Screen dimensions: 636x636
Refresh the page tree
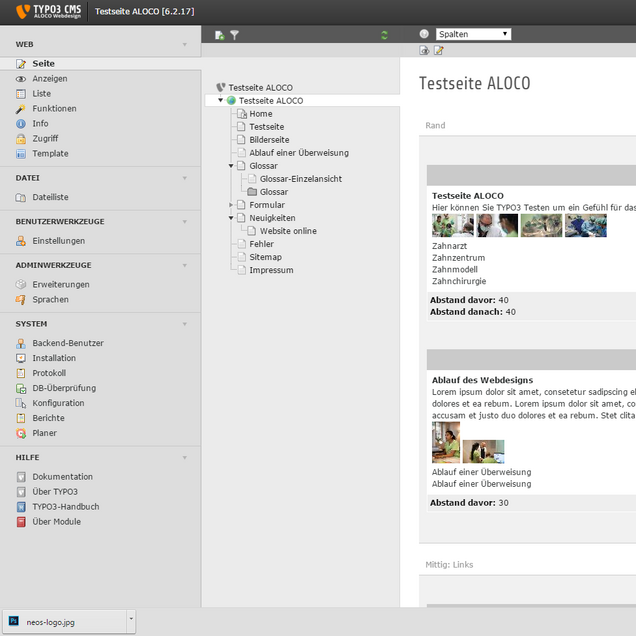pyautogui.click(x=384, y=35)
